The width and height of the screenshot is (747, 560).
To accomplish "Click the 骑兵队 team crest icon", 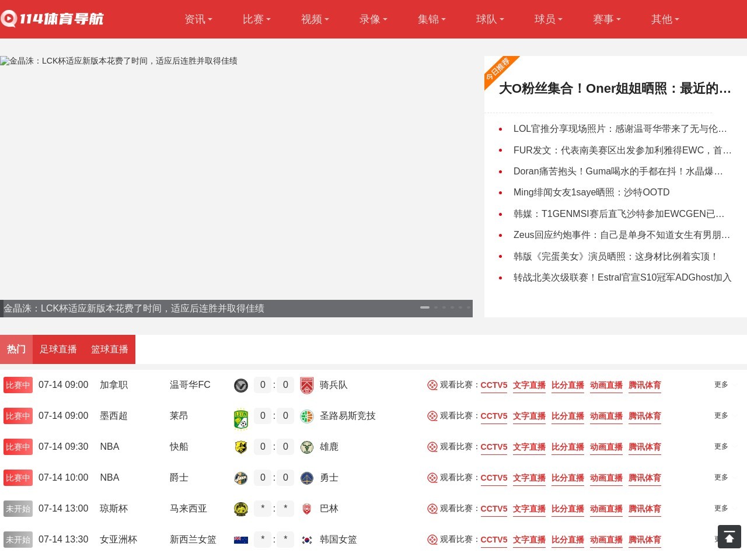I will coord(306,385).
